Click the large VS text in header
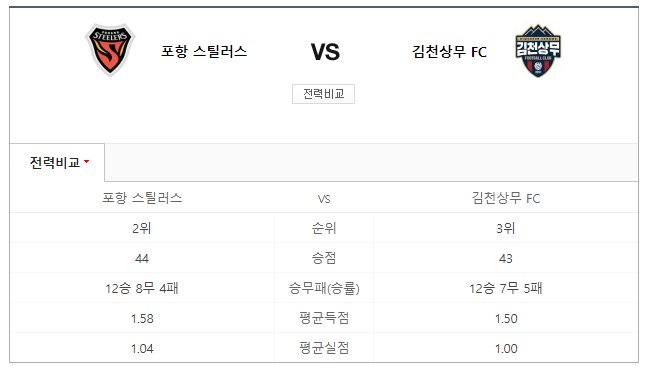The width and height of the screenshot is (646, 370). [x=325, y=52]
